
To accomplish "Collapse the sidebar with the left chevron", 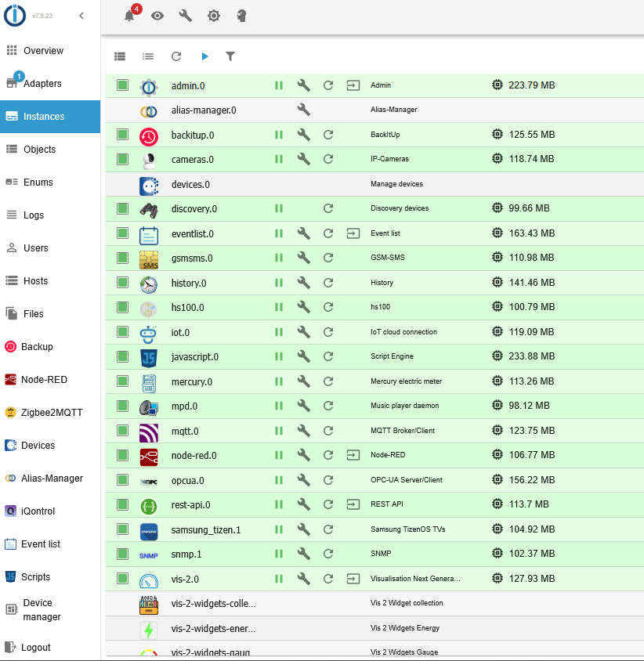I will click(x=81, y=16).
